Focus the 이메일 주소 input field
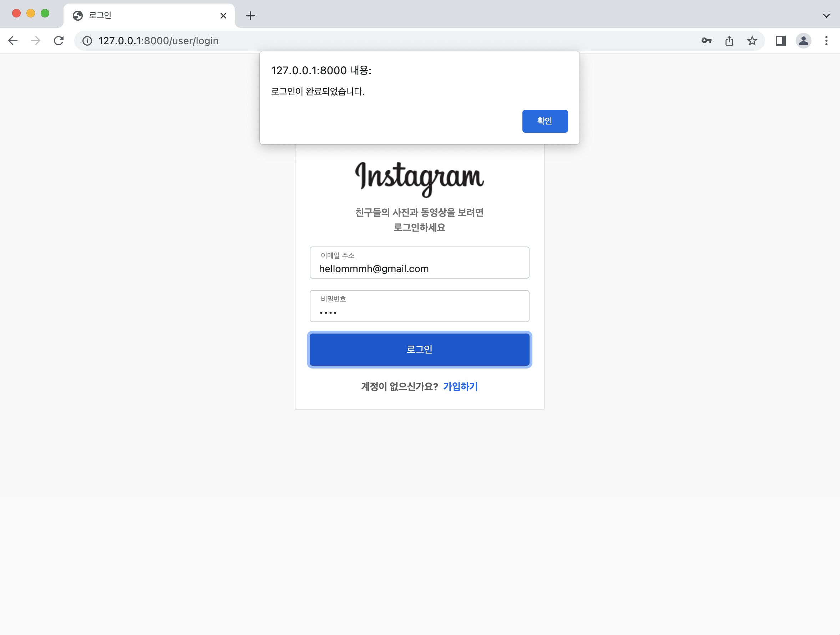Image resolution: width=840 pixels, height=635 pixels. pos(419,262)
